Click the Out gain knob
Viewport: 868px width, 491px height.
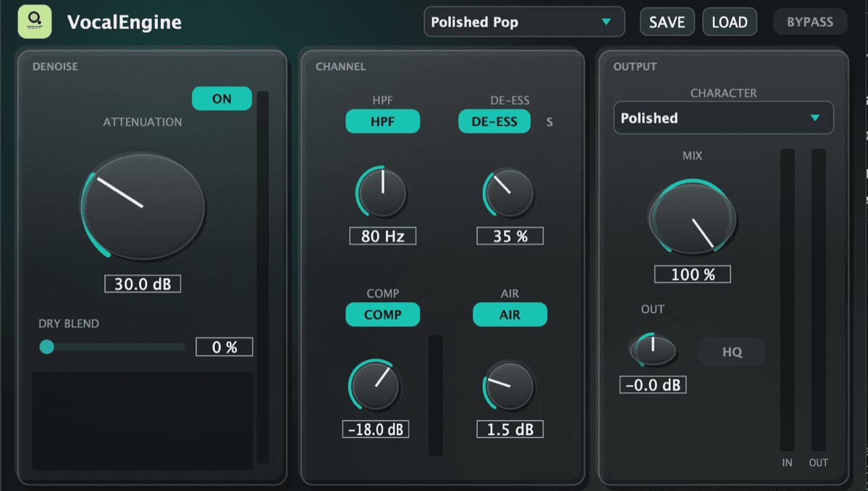(653, 350)
